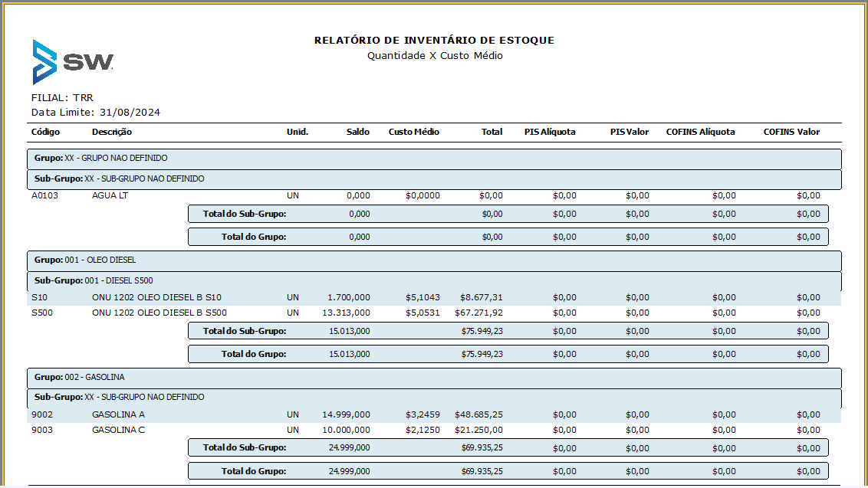Click the SW company logo
Viewport: 868px width, 488px height.
click(73, 62)
